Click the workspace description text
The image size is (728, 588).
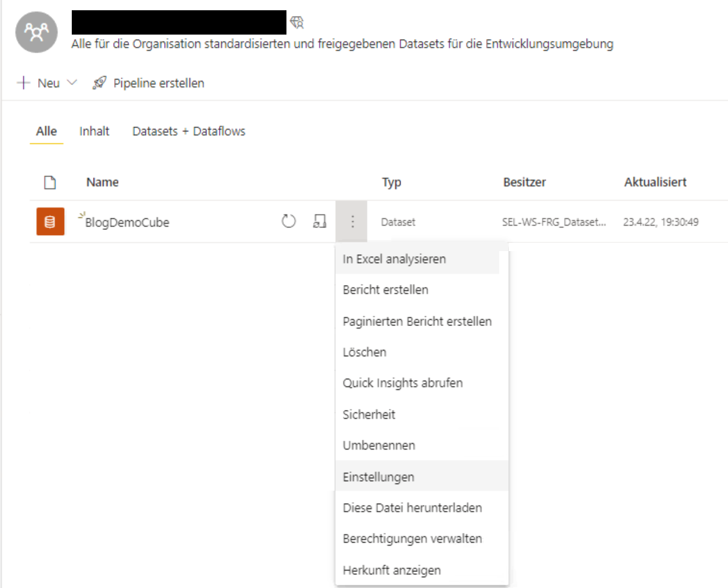coord(342,44)
